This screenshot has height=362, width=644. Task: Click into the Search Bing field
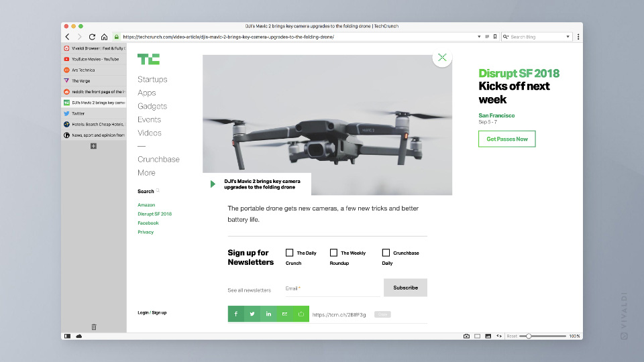(537, 37)
